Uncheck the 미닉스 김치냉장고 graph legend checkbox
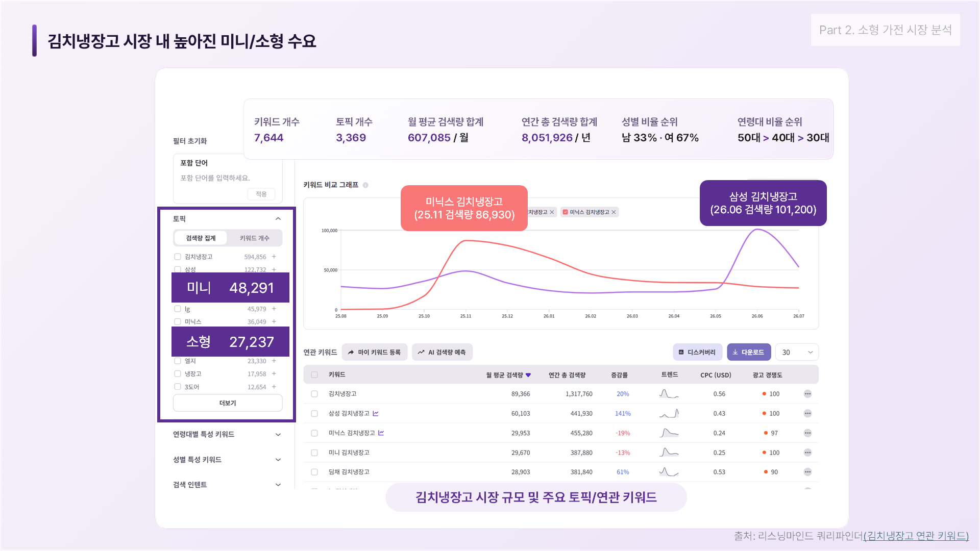This screenshot has width=980, height=551. click(x=565, y=212)
